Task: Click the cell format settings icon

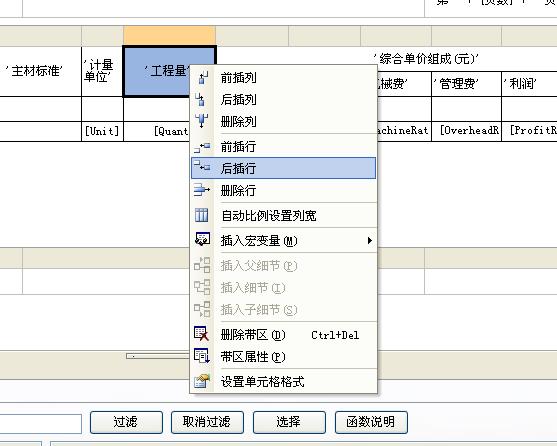Action: tap(202, 381)
